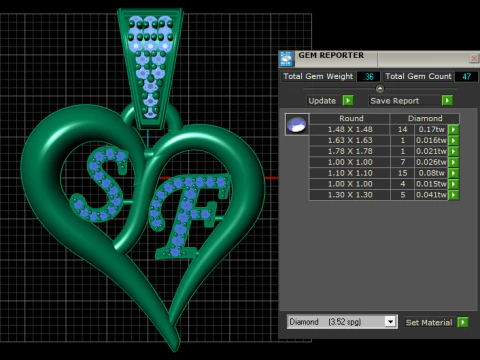This screenshot has width=480, height=360.
Task: Click the Total Gem Weight value field
Action: coord(368,76)
